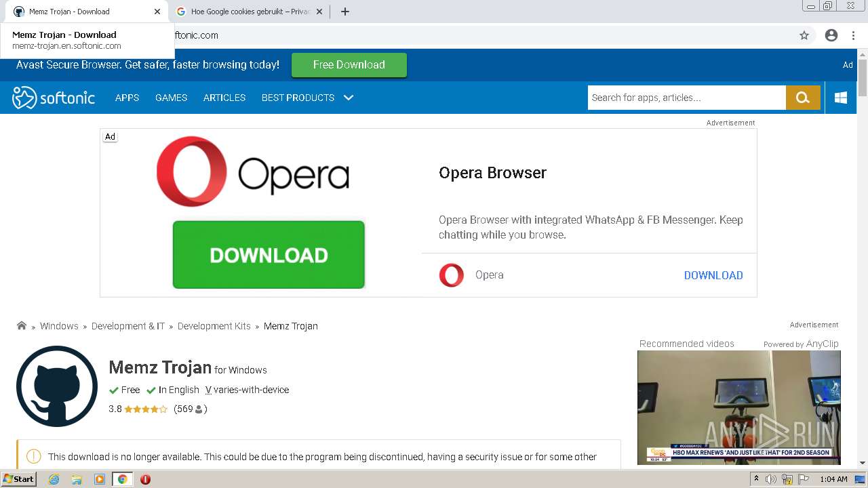The width and height of the screenshot is (868, 488).
Task: Click the network tray icon
Action: 787,479
